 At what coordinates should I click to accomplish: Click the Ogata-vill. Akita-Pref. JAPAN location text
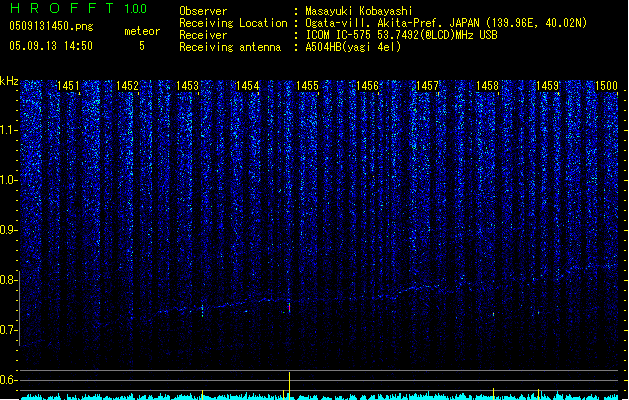[x=446, y=23]
